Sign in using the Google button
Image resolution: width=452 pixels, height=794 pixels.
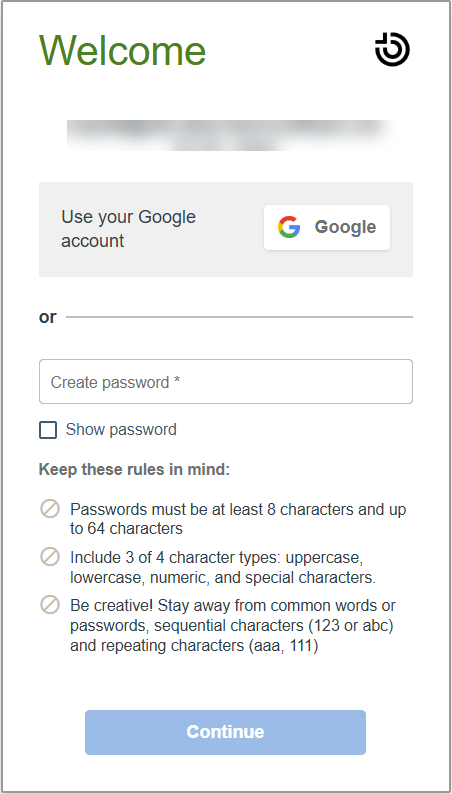click(327, 227)
